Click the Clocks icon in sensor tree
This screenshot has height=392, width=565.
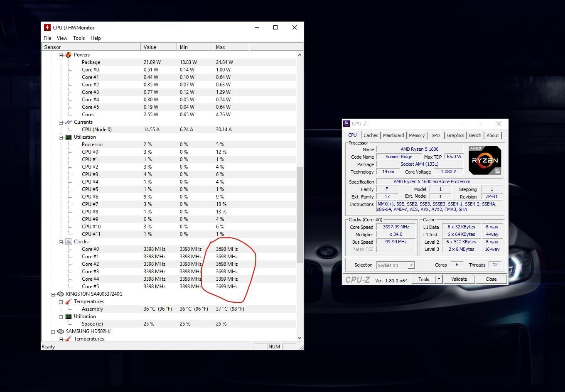point(69,242)
